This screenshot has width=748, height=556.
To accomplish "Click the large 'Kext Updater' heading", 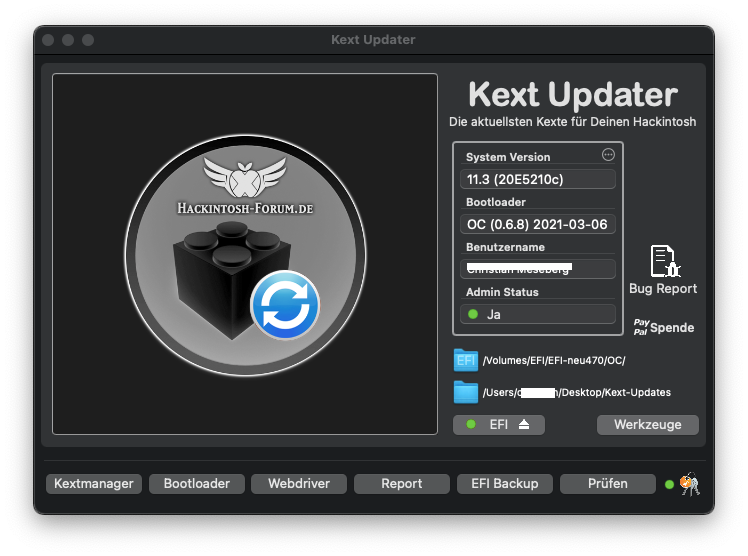I will 573,94.
